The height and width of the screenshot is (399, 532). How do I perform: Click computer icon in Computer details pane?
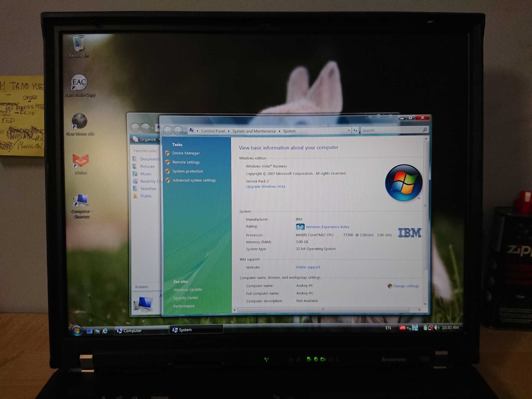(143, 304)
